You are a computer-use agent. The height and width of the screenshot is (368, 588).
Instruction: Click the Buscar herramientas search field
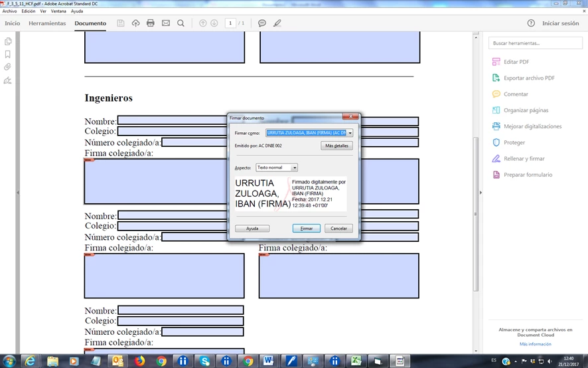(x=535, y=43)
